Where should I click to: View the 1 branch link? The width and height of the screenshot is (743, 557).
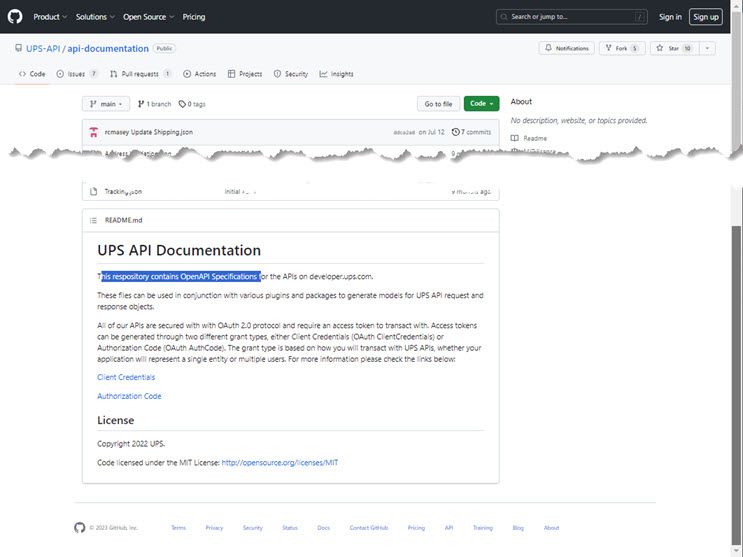tap(154, 104)
